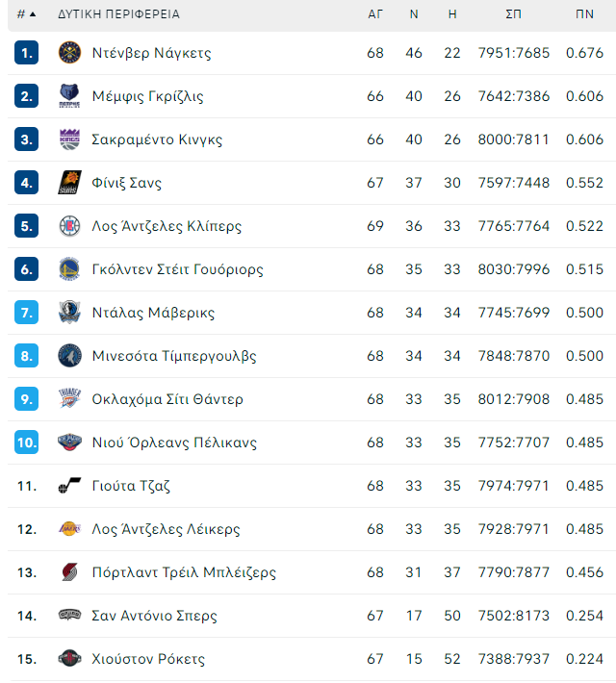
Task: Sort standings by ΑΓ column header
Action: click(375, 14)
